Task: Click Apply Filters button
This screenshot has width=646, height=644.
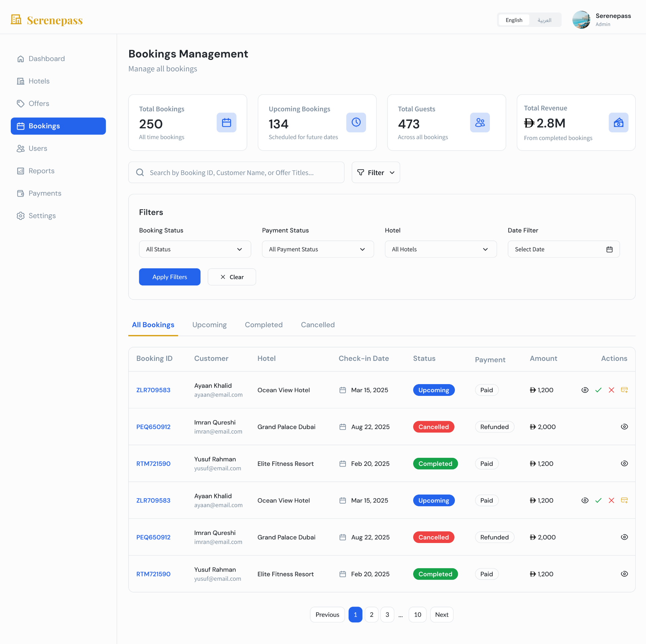Action: point(170,277)
